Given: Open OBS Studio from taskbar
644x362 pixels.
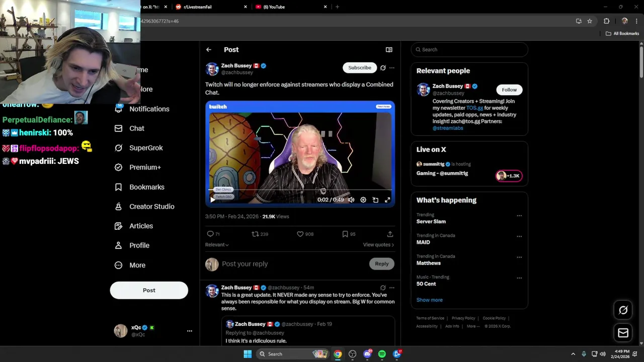Looking at the screenshot, I should (352, 354).
